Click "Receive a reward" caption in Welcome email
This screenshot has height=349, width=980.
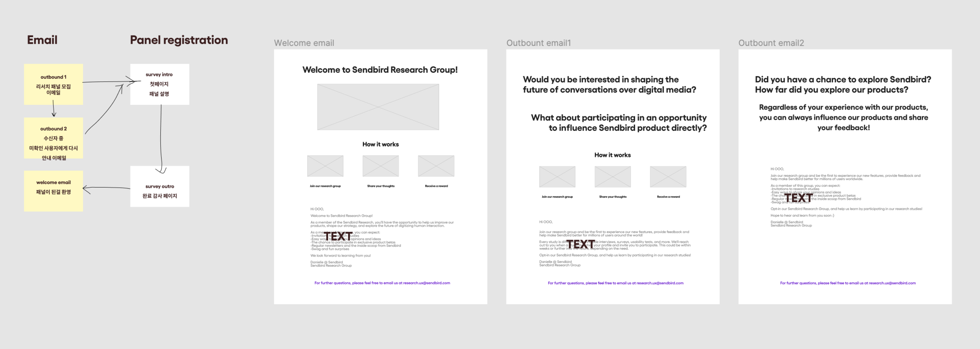436,186
